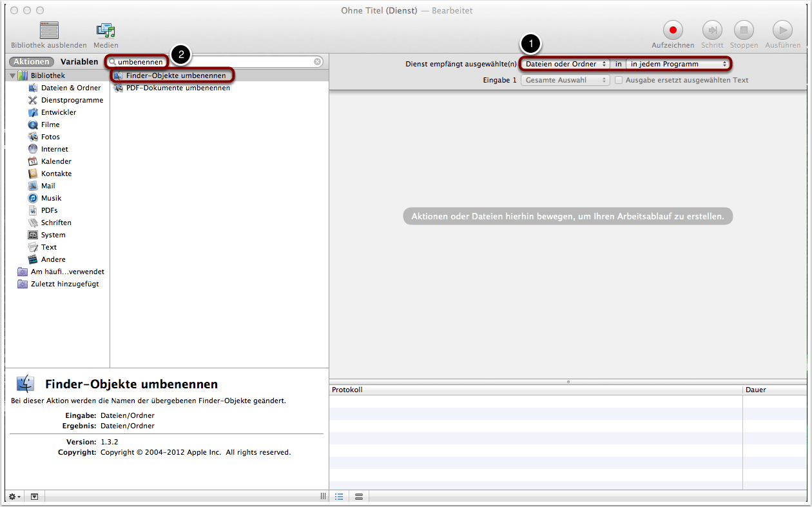Click the search field containing umbenennen
812x507 pixels.
[x=215, y=62]
